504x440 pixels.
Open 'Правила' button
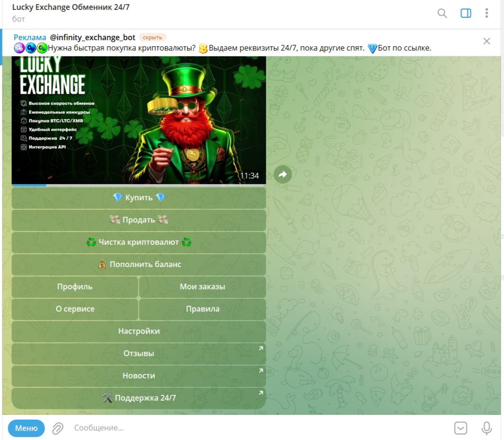(x=203, y=309)
